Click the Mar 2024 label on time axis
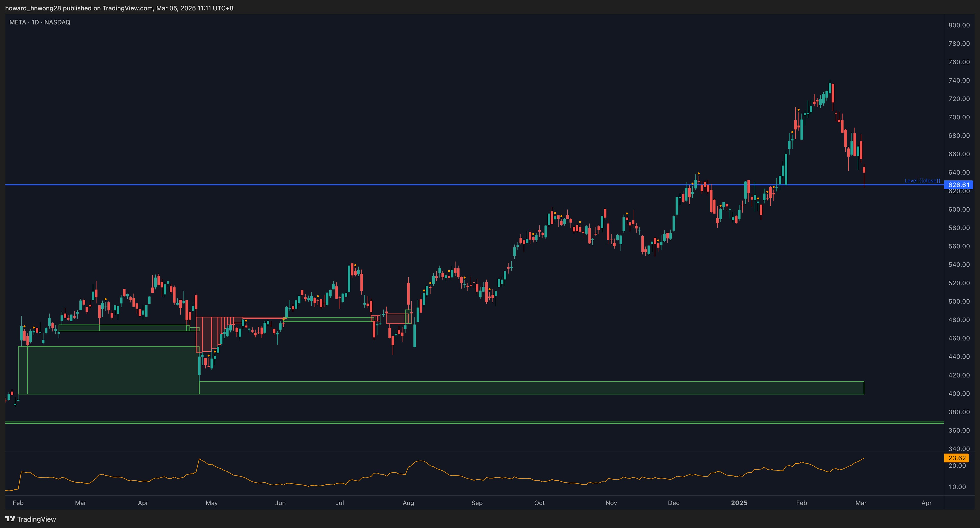 [81, 503]
